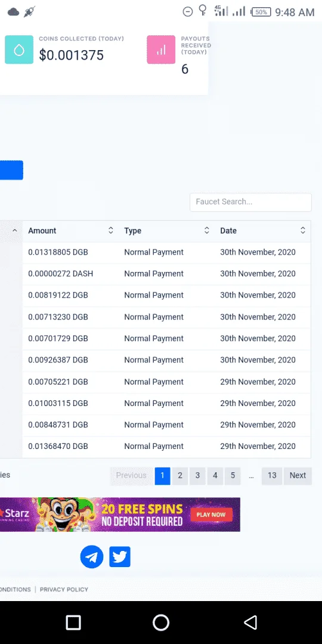Screen dimensions: 322x644
Task: Select amount 0.00819122 DGB
Action: pyautogui.click(x=58, y=295)
